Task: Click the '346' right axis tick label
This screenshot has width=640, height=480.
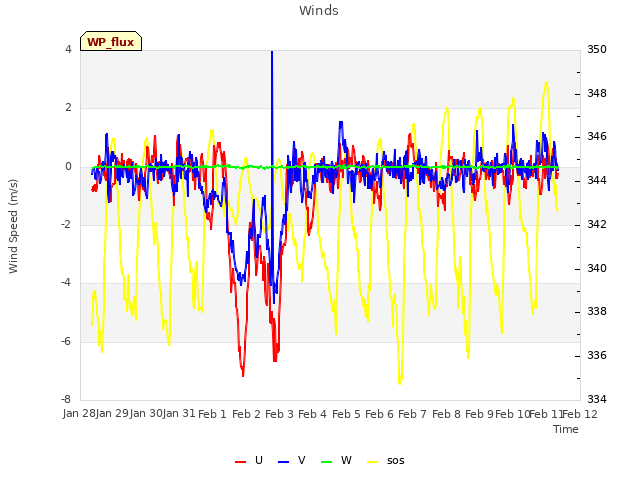Action: (597, 136)
